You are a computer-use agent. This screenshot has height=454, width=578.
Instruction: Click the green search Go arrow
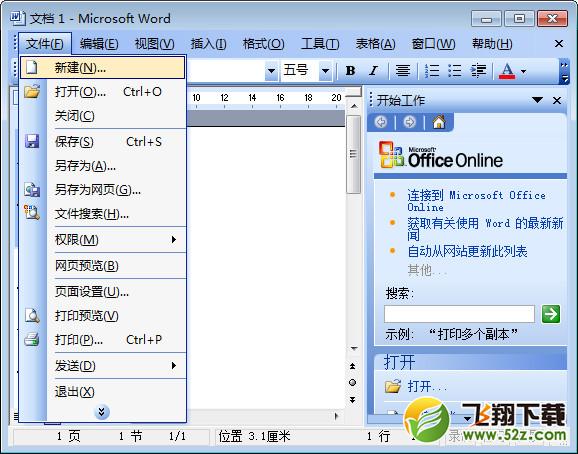pos(551,314)
